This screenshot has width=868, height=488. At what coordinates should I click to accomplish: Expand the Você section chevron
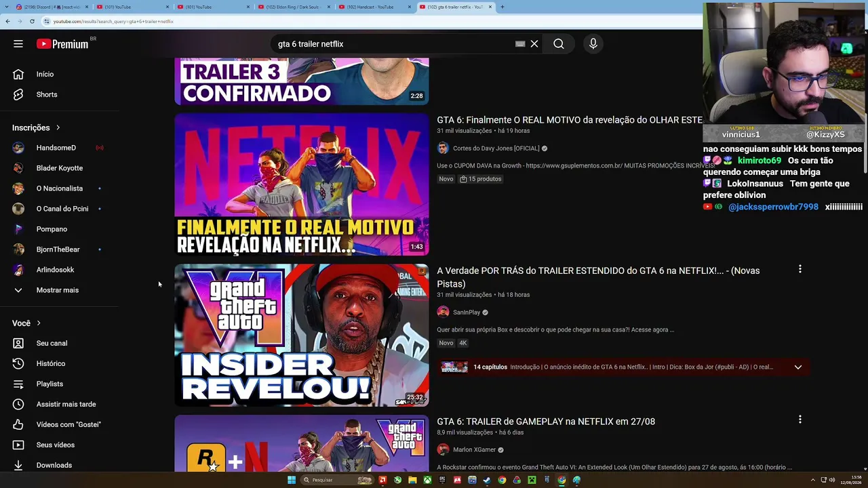(39, 323)
